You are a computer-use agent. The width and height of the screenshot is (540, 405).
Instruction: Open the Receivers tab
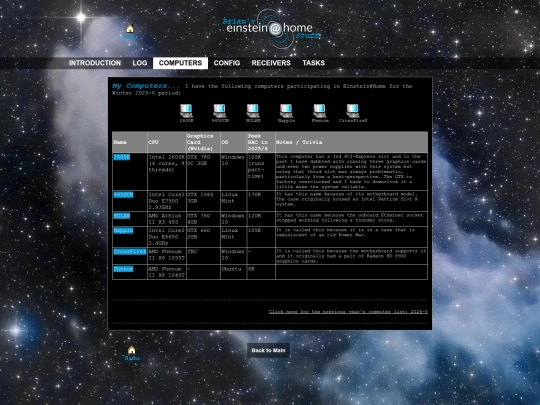pos(271,63)
